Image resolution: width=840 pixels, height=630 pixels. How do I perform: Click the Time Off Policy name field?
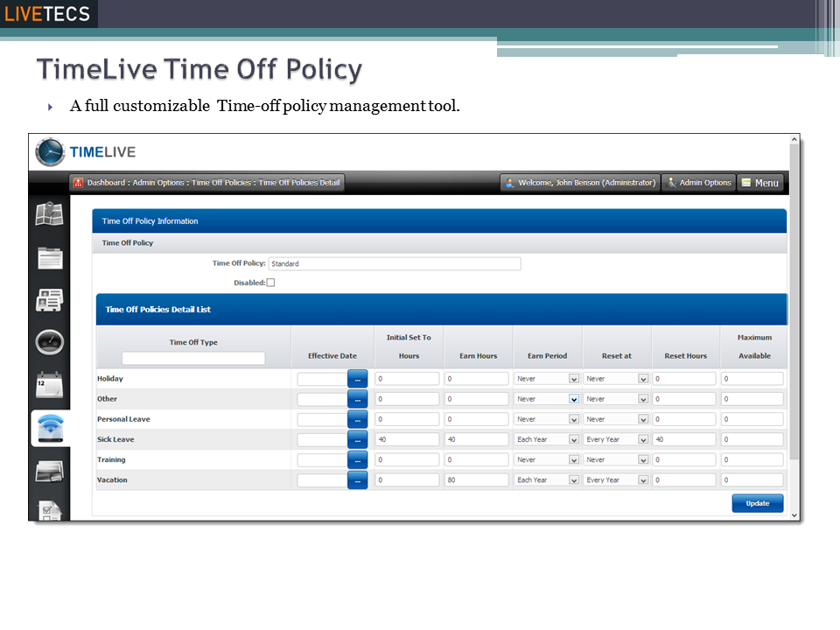395,263
